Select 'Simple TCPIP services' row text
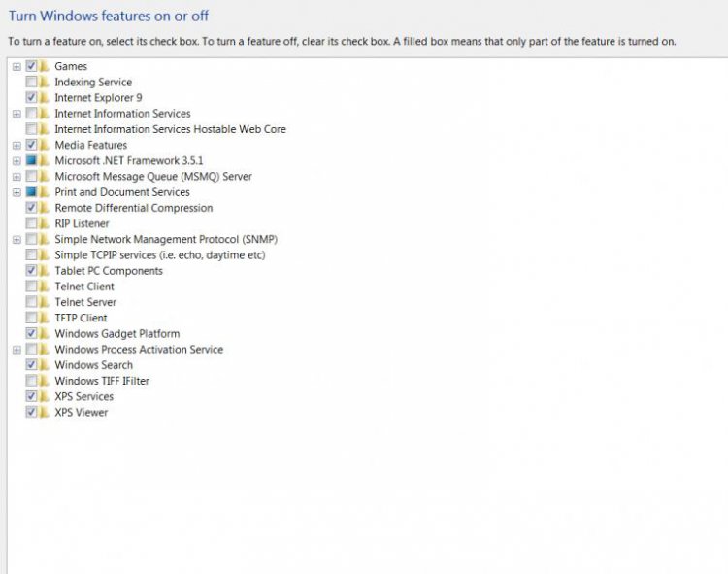Viewport: 728px width, 574px height. [x=160, y=255]
